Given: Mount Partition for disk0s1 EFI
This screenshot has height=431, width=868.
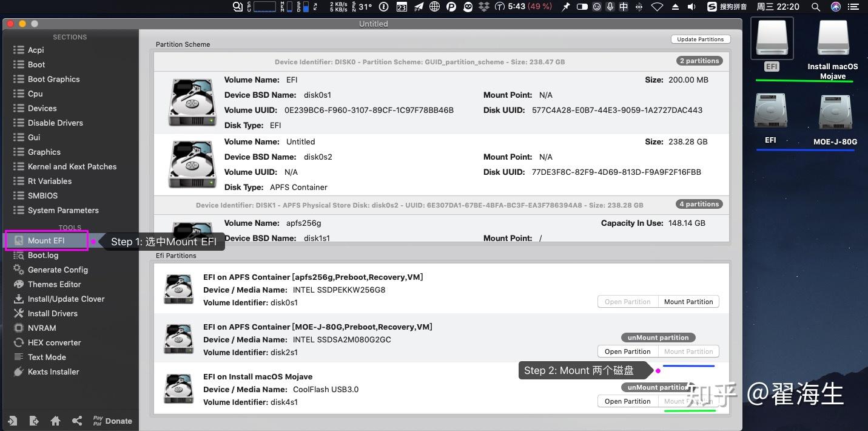Looking at the screenshot, I should coord(688,302).
